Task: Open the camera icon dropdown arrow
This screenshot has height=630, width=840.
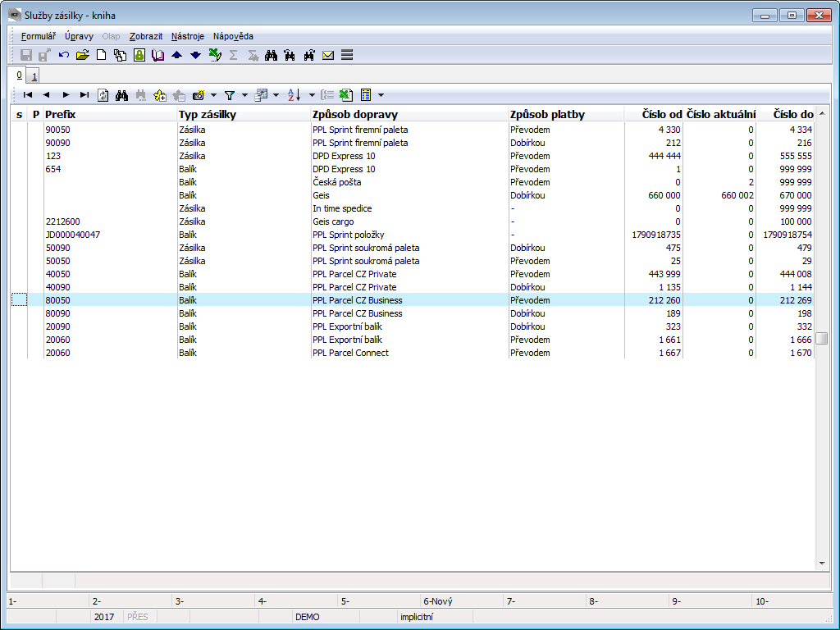Action: pos(213,95)
